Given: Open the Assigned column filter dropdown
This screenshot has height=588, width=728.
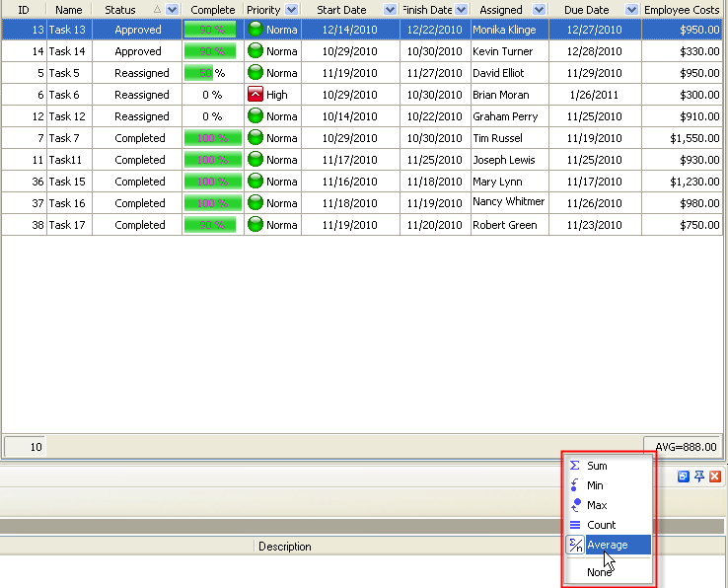Looking at the screenshot, I should coord(540,10).
